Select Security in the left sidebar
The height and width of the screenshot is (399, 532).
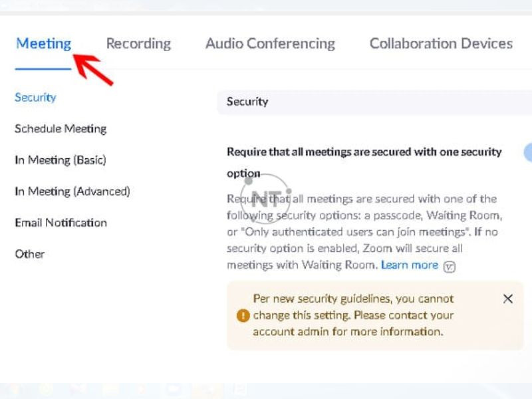click(35, 97)
